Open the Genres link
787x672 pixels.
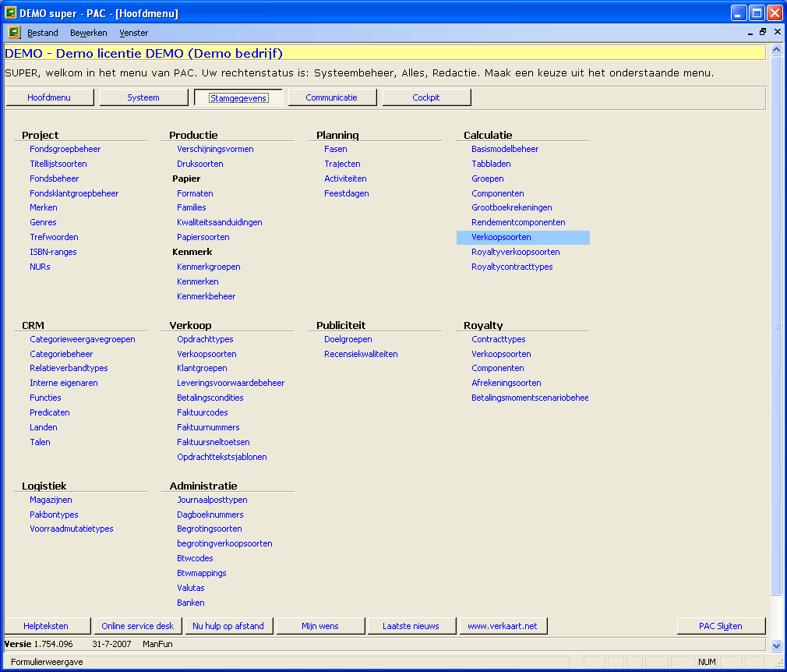(x=43, y=222)
